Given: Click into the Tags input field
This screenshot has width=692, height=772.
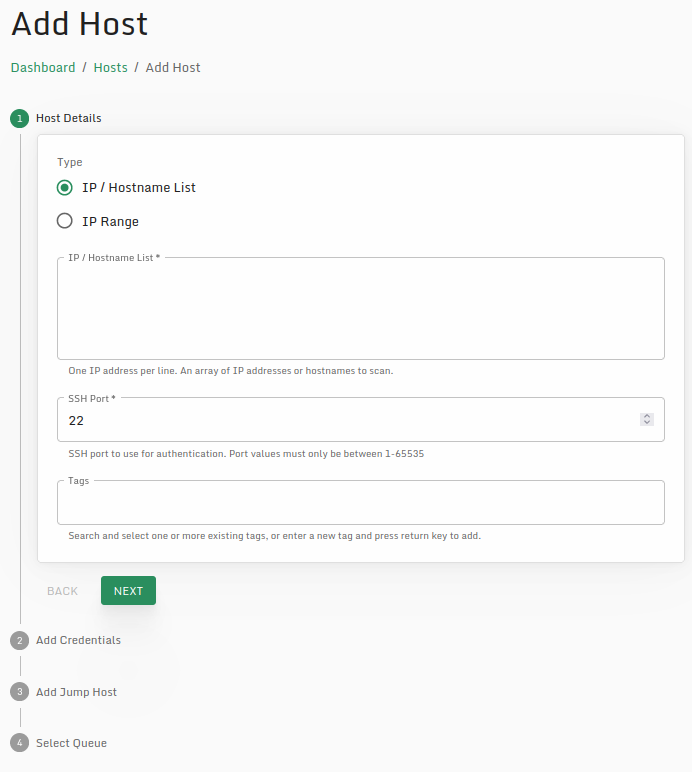Looking at the screenshot, I should 361,502.
